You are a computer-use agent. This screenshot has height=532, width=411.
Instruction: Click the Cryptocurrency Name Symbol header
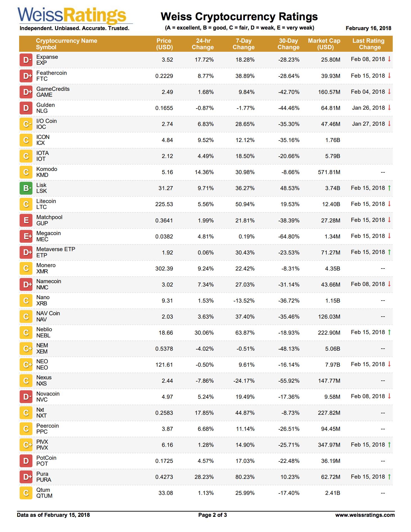coord(66,44)
